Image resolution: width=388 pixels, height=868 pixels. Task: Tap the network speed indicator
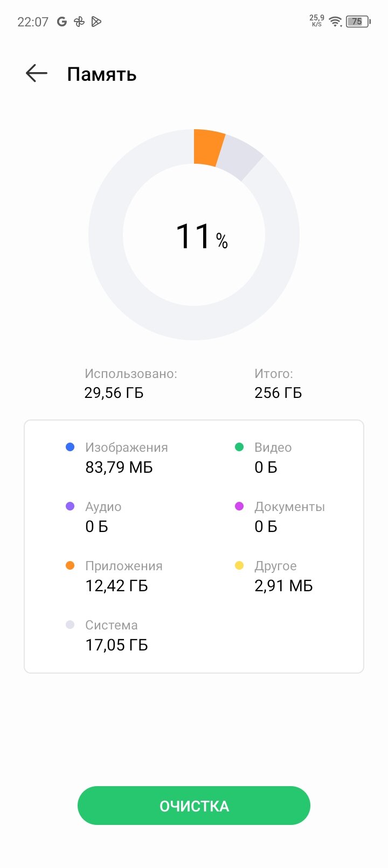point(317,21)
